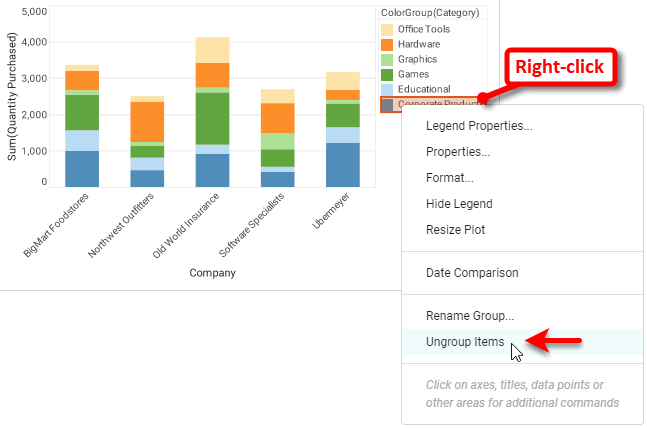Open Legend Properties from the context menu

(x=478, y=126)
